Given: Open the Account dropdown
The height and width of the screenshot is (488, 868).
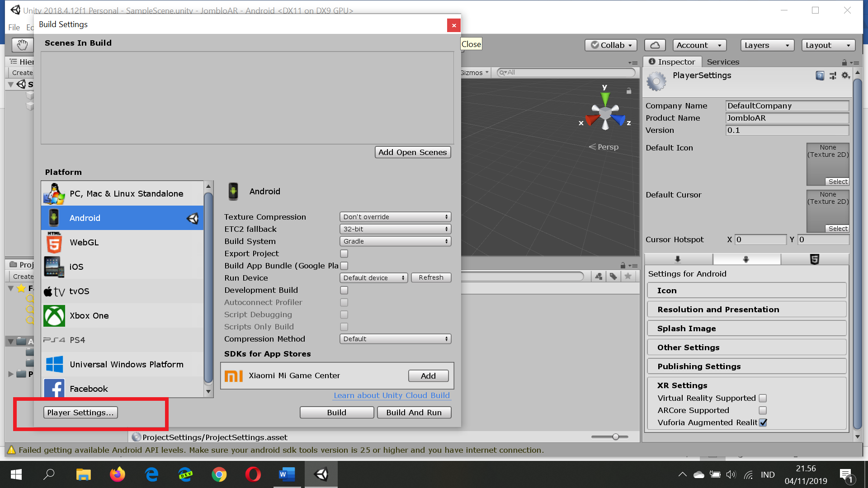Looking at the screenshot, I should 699,45.
